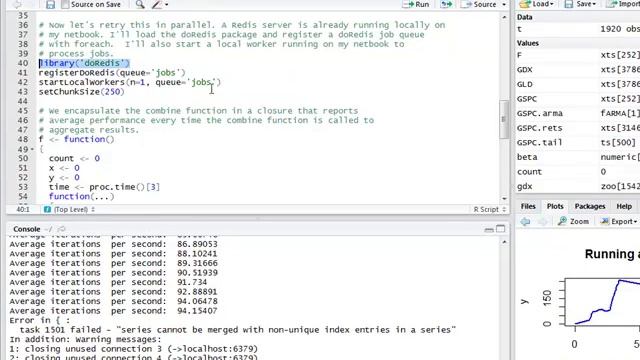Click line 42 startLocalWorkers code
640x360 pixels.
(130, 82)
